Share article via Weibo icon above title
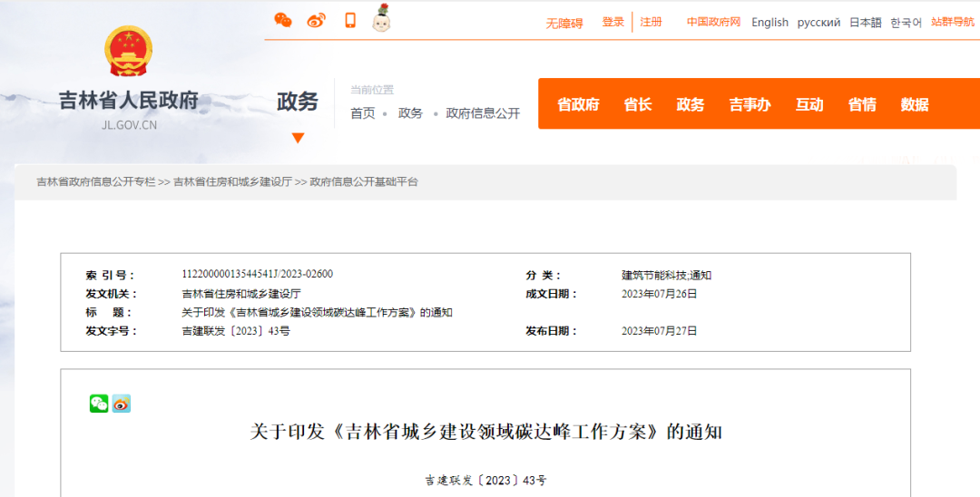The image size is (980, 497). click(x=122, y=404)
